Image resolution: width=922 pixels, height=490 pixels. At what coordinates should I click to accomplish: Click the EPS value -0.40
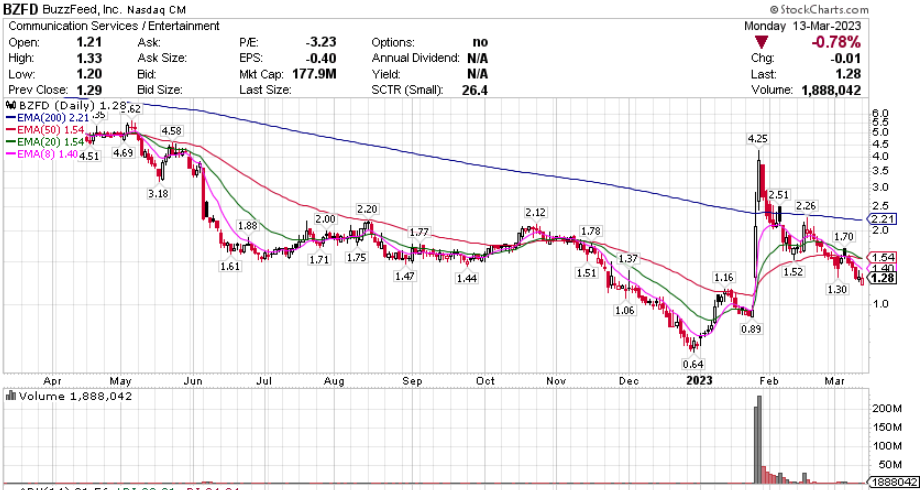tap(321, 58)
